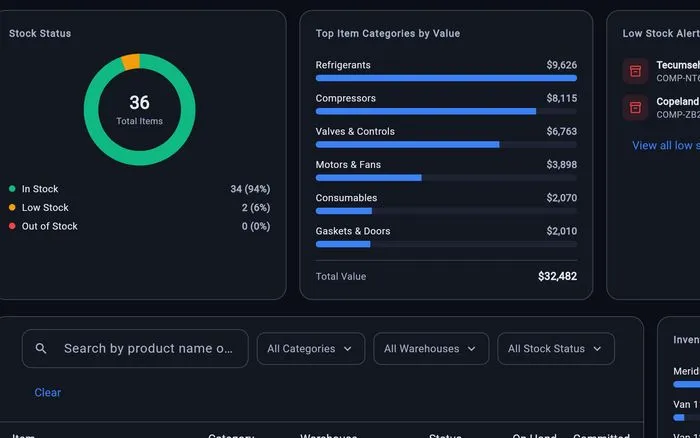Open the View all low stock link
The height and width of the screenshot is (438, 700).
pyautogui.click(x=666, y=146)
